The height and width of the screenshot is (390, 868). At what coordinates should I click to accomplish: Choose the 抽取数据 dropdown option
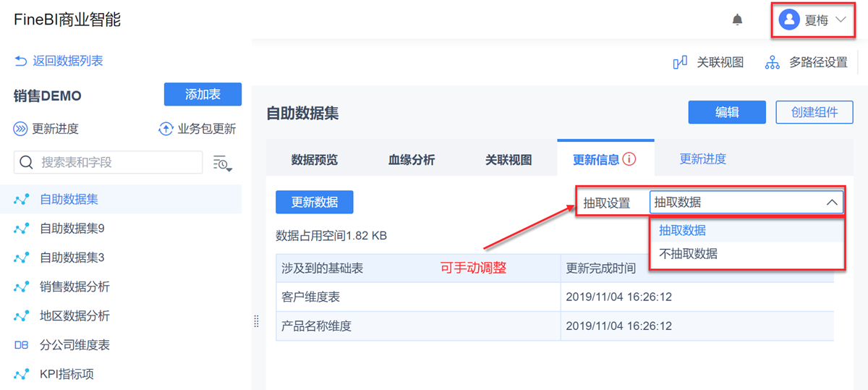tap(682, 230)
